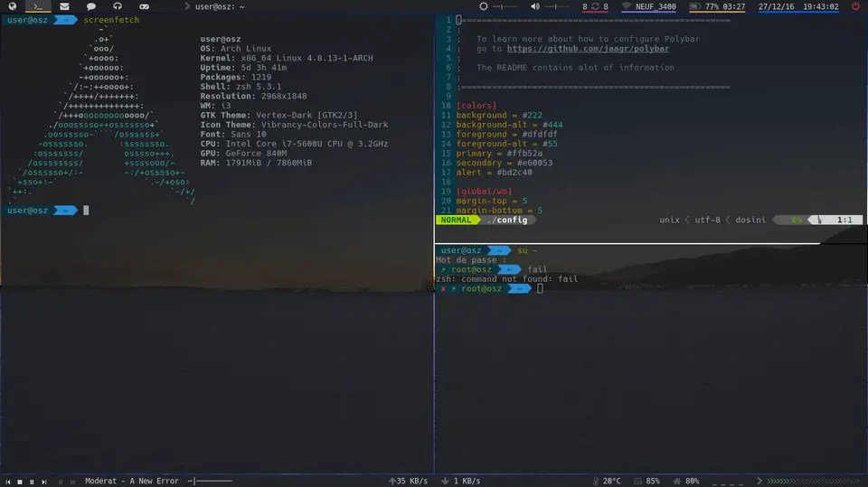Image resolution: width=868 pixels, height=487 pixels.
Task: Click the margin-top = 5 line
Action: (492, 201)
